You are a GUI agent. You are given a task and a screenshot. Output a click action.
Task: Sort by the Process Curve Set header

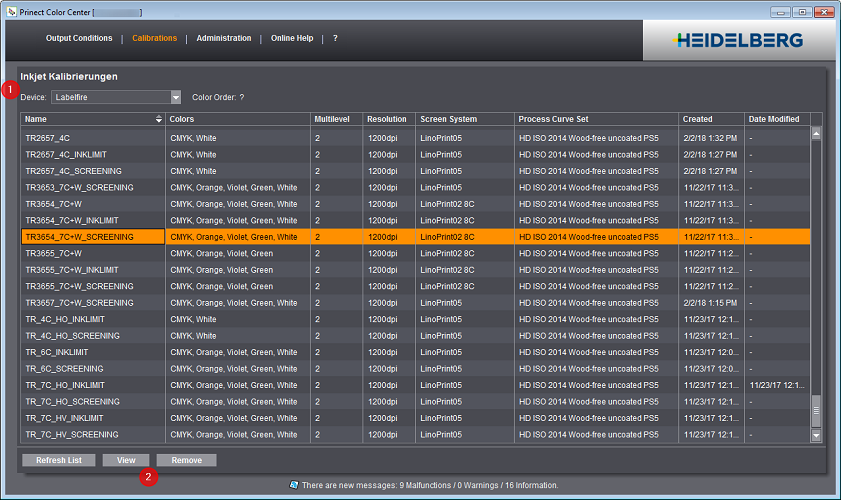(x=596, y=119)
